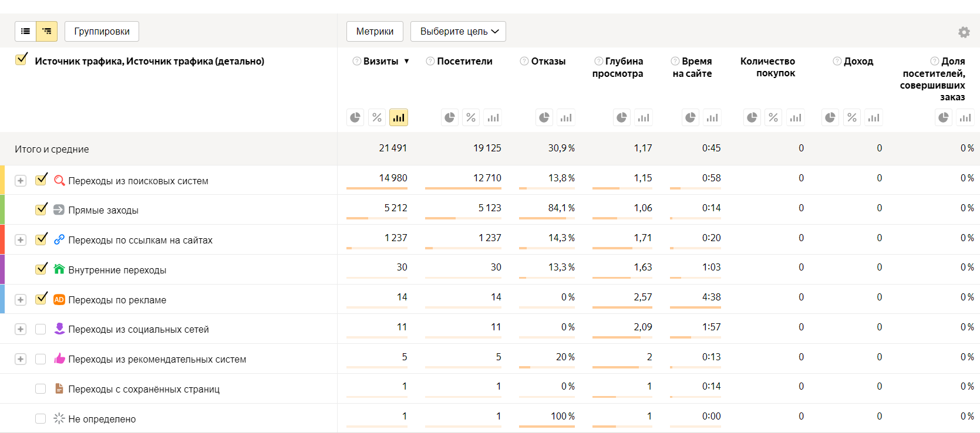Image resolution: width=980 pixels, height=433 pixels.
Task: Sort by Посетители column header
Action: click(464, 61)
